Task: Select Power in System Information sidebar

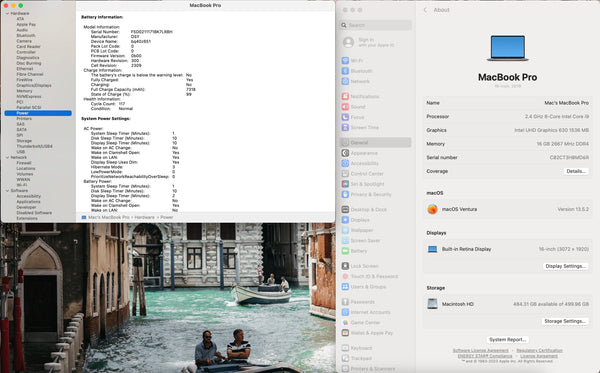Action: (38, 113)
